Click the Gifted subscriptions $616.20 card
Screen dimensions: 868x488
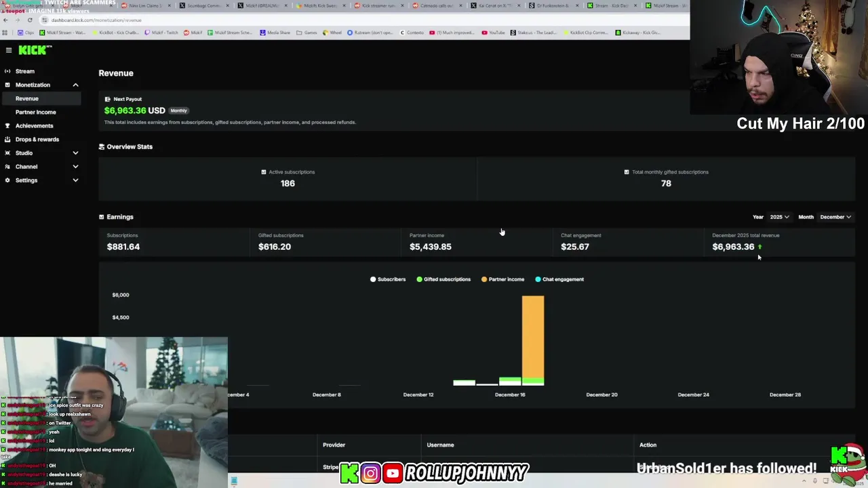(325, 242)
